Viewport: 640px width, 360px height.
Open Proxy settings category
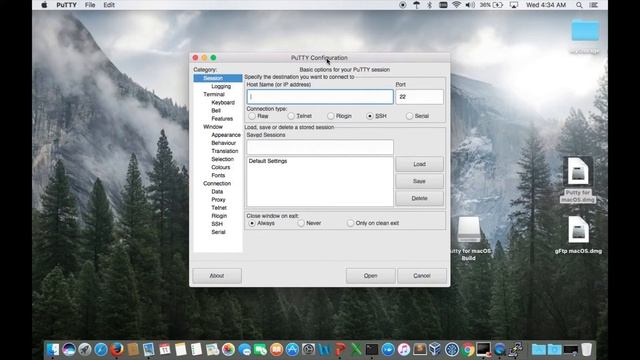[x=218, y=200]
